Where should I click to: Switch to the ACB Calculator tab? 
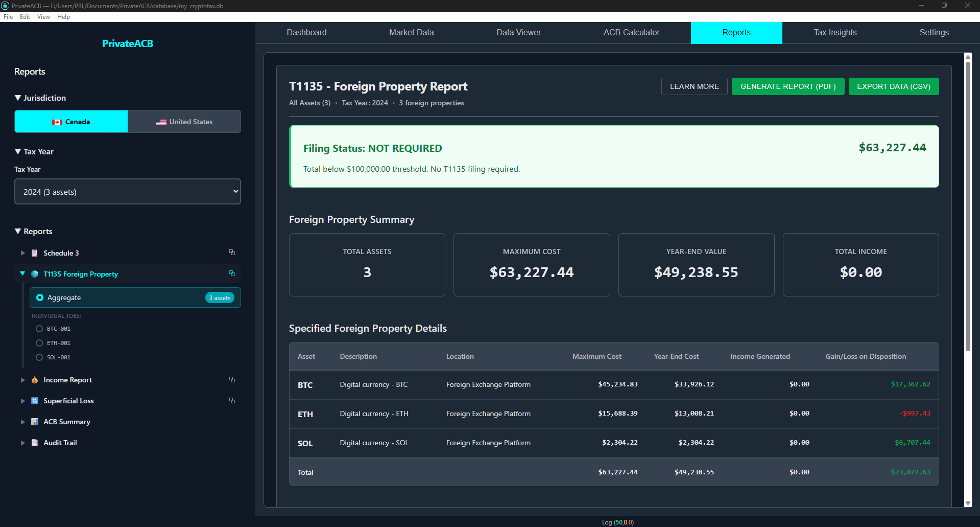[x=631, y=32]
